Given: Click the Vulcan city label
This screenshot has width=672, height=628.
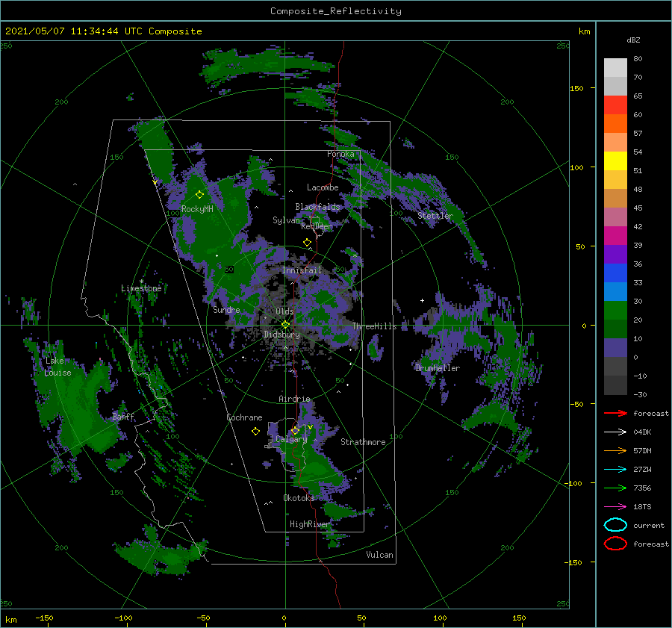Looking at the screenshot, I should [380, 555].
